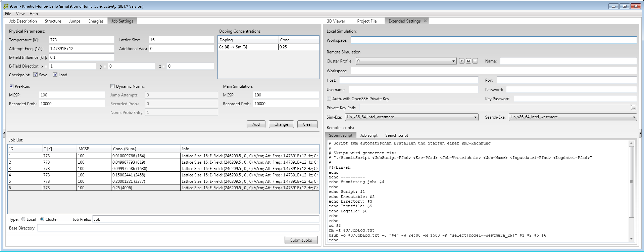Open the Help menu
This screenshot has height=252, width=644.
pos(34,14)
